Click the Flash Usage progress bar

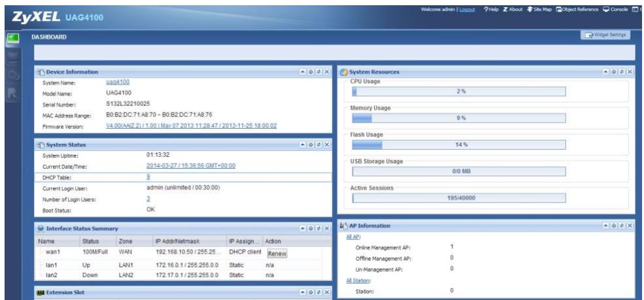(x=459, y=145)
